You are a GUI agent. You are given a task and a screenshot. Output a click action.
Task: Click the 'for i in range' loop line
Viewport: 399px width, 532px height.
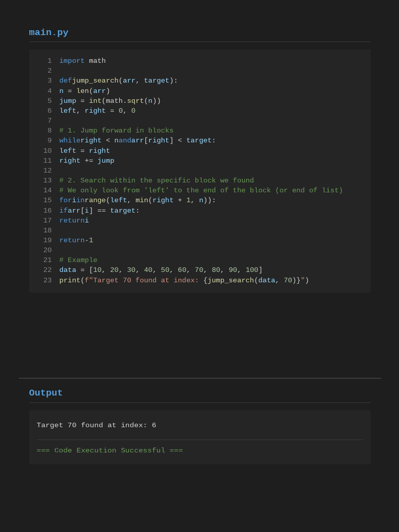(x=137, y=200)
